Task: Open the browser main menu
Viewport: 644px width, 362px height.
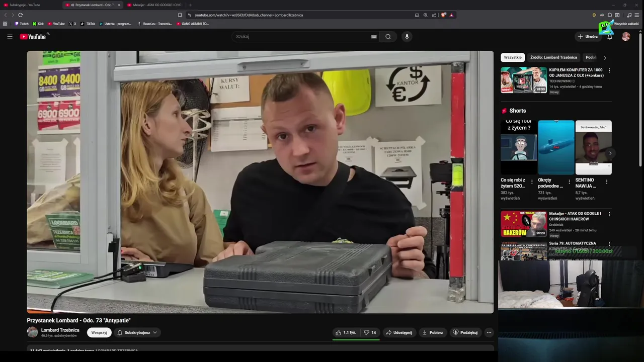Action: point(637,15)
